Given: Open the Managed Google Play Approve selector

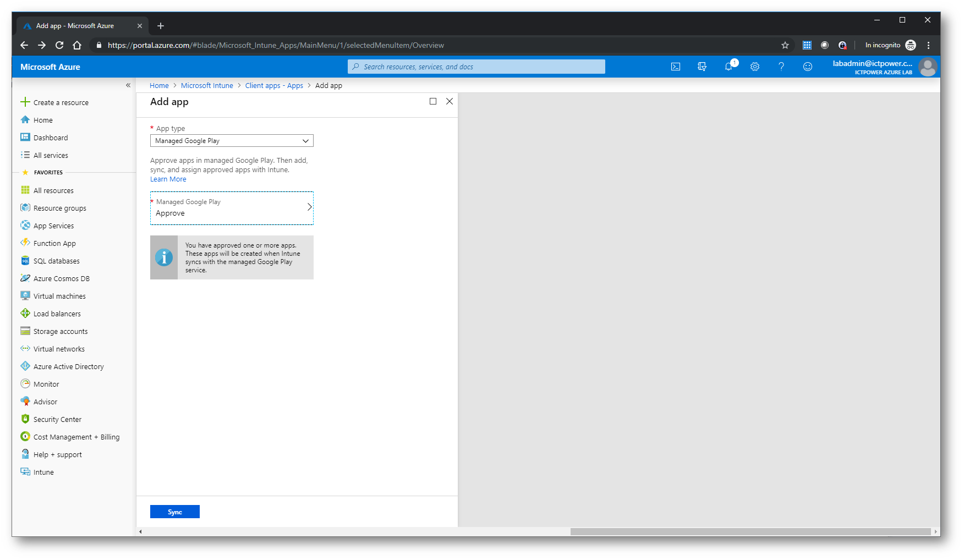Looking at the screenshot, I should pyautogui.click(x=232, y=208).
